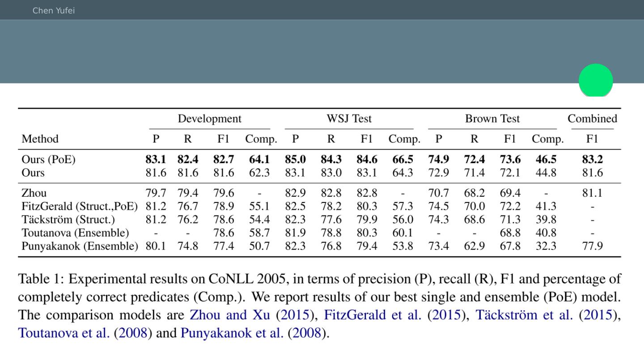The image size is (644, 362).
Task: Click the bold 83.2 Combined F1 cell
Action: coord(592,160)
